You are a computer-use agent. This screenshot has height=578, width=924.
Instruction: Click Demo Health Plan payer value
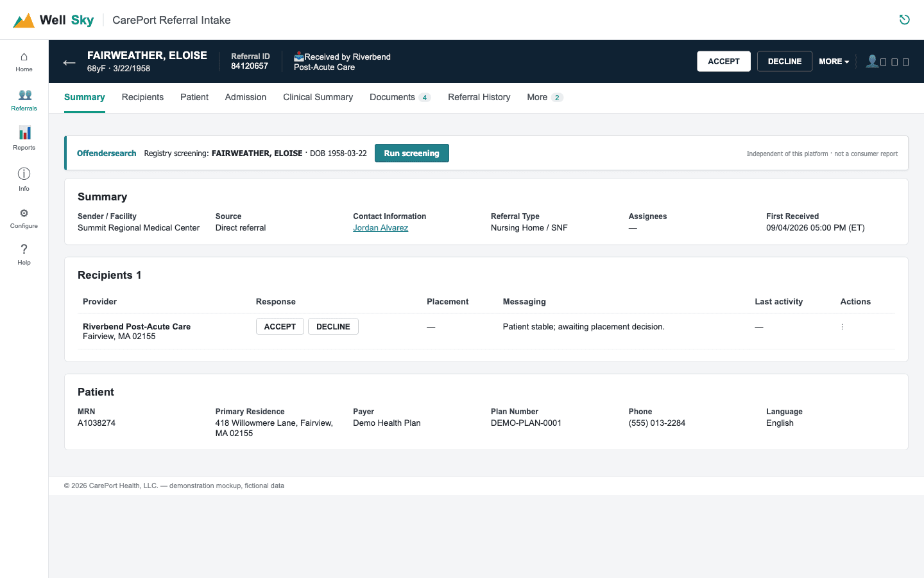(387, 423)
